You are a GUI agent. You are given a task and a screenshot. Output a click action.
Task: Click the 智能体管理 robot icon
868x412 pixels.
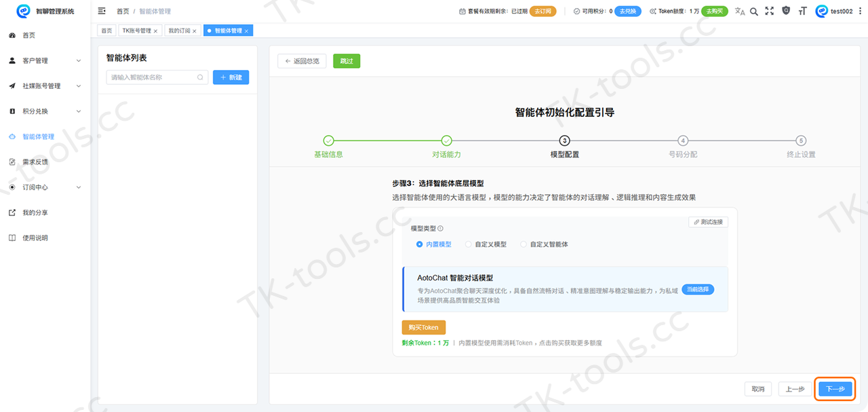click(x=12, y=136)
